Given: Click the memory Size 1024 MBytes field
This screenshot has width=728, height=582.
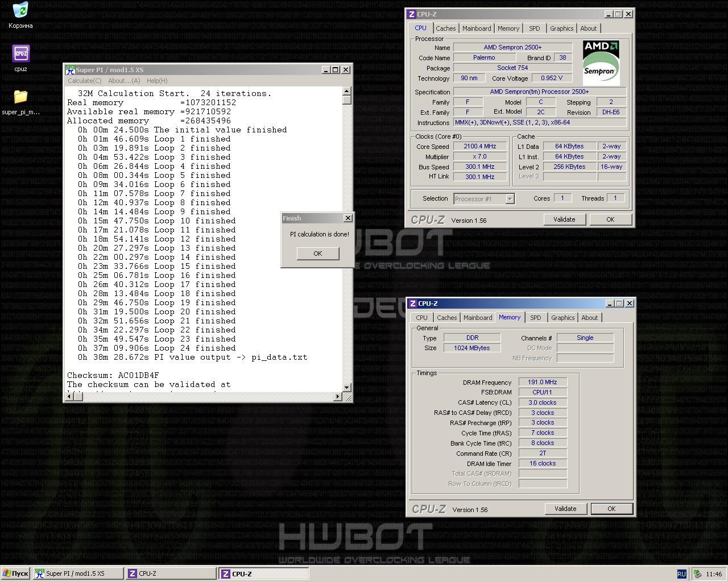Looking at the screenshot, I should (x=472, y=348).
